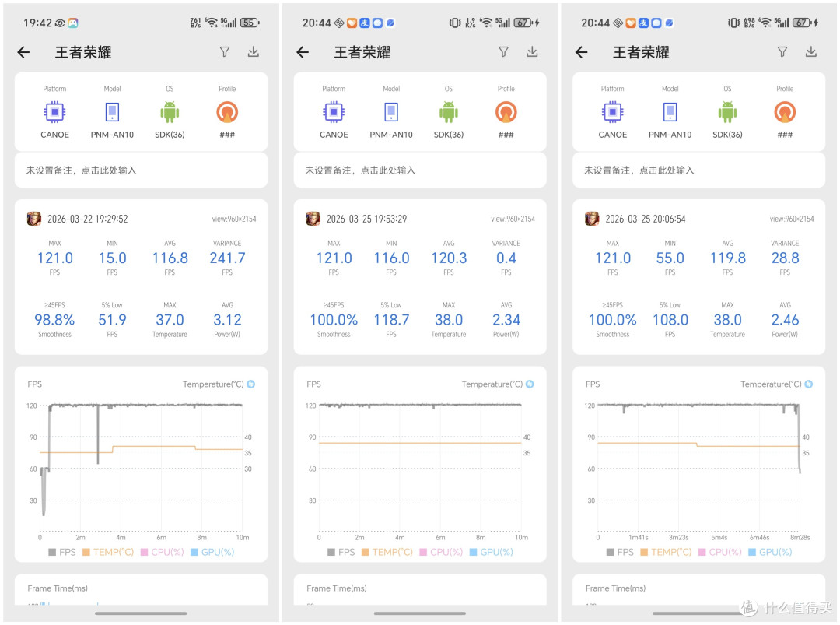This screenshot has width=840, height=625.
Task: Tap orange Profile icon, middle screenshot
Action: pos(506,113)
